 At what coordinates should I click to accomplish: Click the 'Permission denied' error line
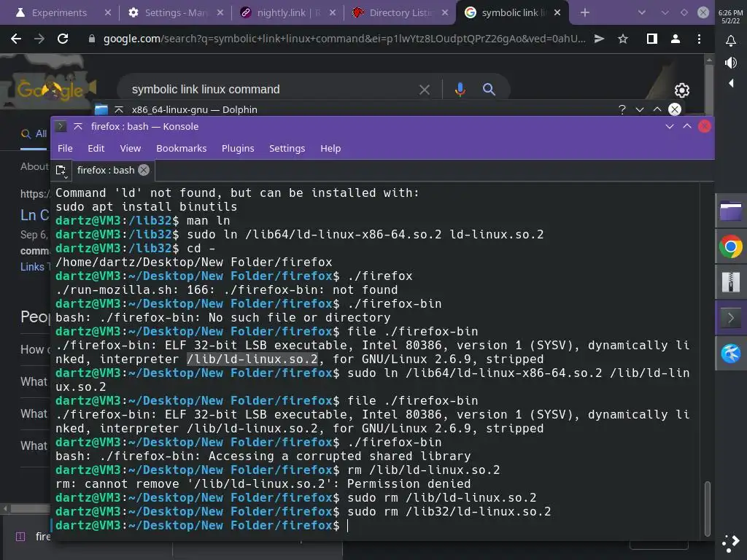click(x=263, y=484)
